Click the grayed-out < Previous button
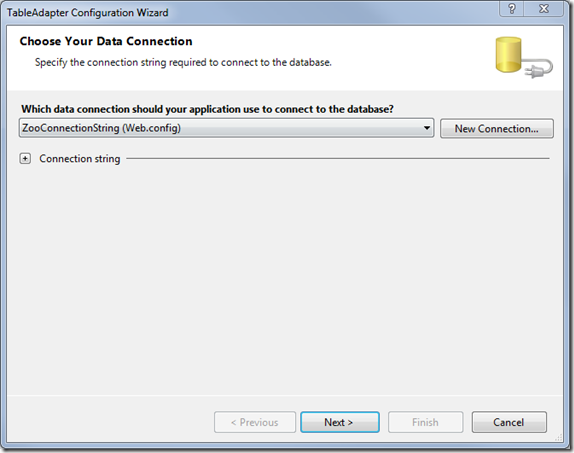 [x=255, y=422]
